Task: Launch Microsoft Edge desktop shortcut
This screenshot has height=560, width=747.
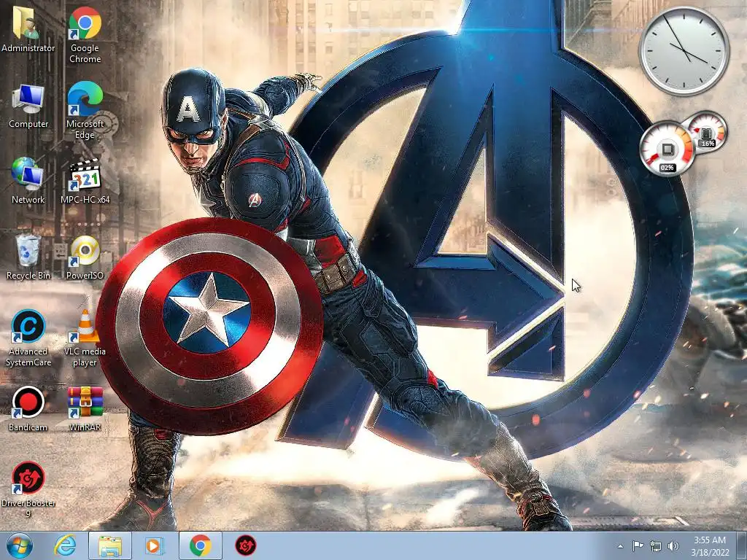Action: (85, 111)
